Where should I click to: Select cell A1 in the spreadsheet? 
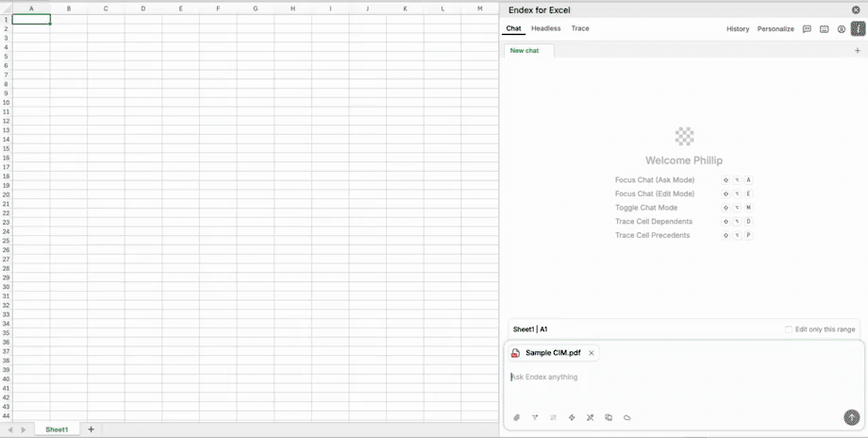(x=31, y=20)
